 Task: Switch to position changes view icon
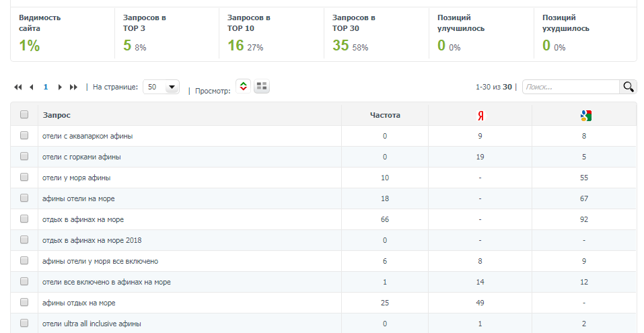[x=244, y=86]
